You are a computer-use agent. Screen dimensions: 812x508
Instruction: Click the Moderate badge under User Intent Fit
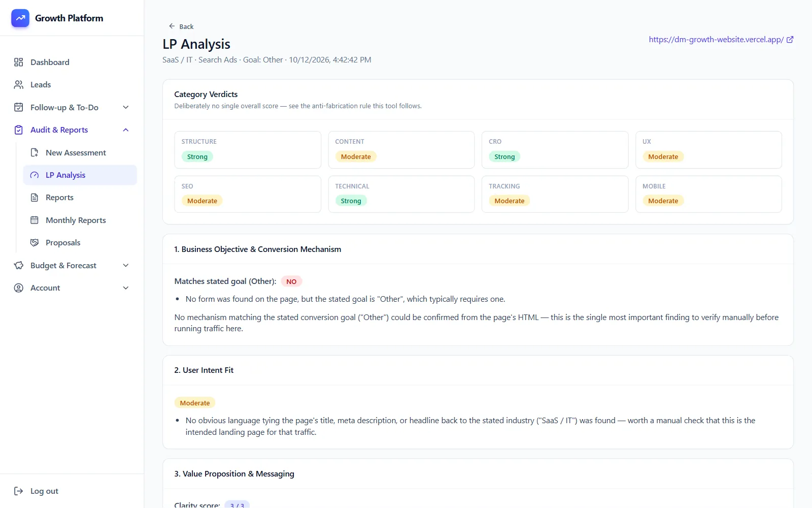coord(195,403)
